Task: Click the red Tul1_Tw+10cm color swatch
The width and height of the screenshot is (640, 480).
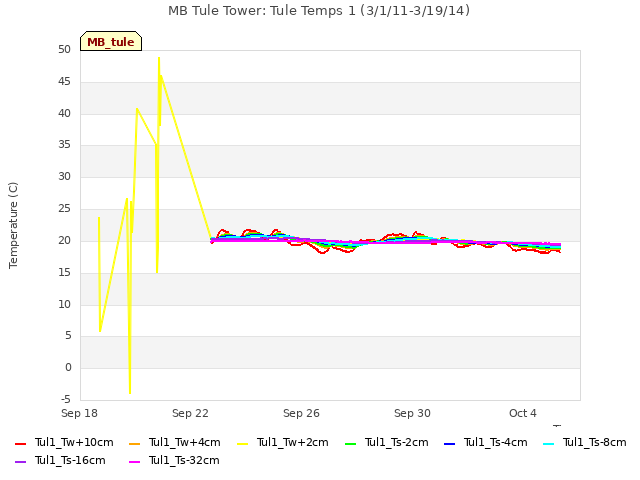Action: (20, 443)
